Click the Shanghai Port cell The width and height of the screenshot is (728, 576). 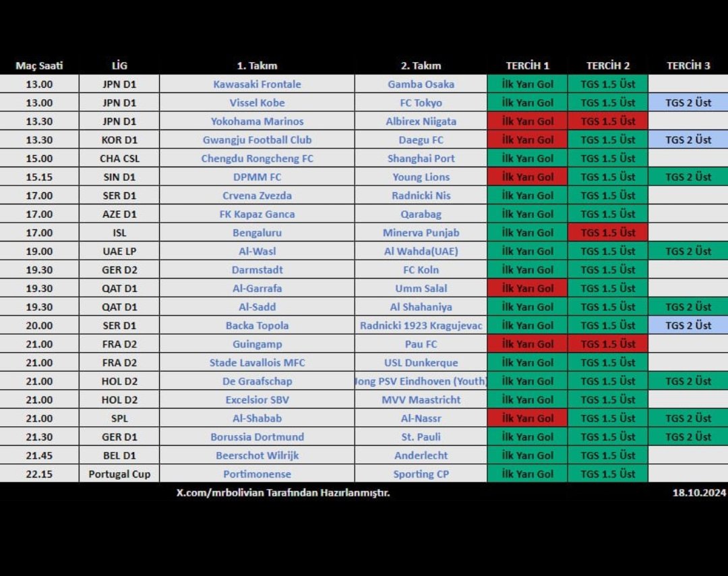pos(421,159)
